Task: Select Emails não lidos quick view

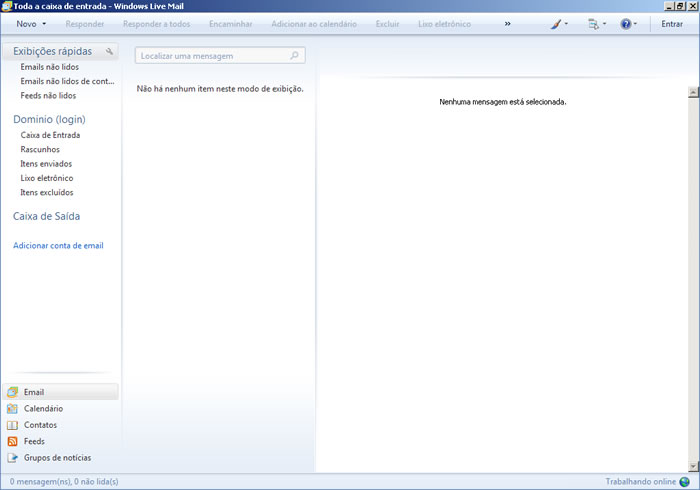Action: pyautogui.click(x=50, y=67)
